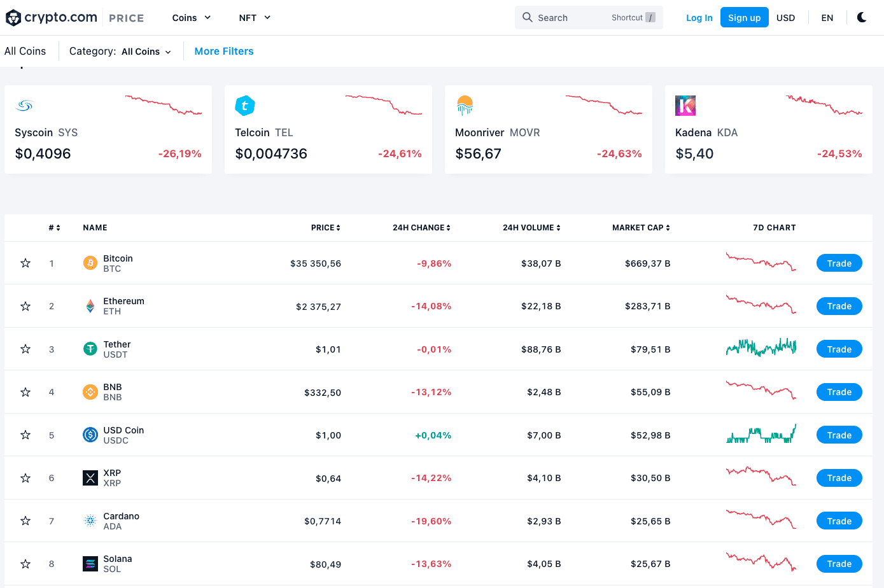Open the Ethereum coin icon
This screenshot has height=588, width=884.
(x=90, y=306)
